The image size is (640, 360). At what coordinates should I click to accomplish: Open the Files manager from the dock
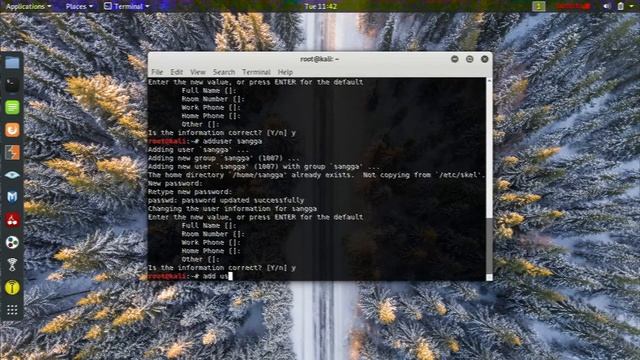12,63
